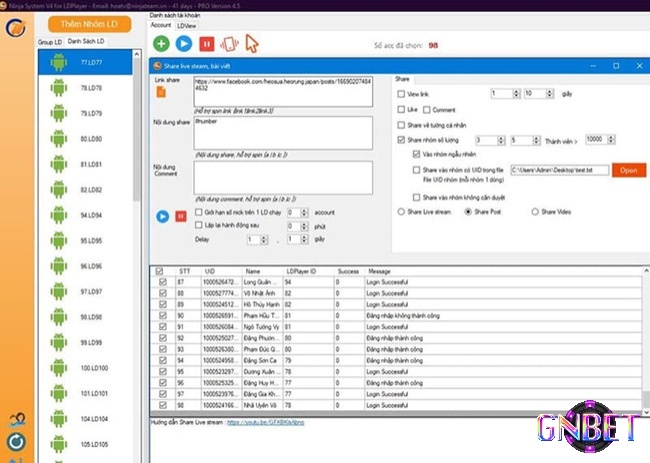This screenshot has height=463, width=650.
Task: Click the Open file button
Action: click(628, 170)
